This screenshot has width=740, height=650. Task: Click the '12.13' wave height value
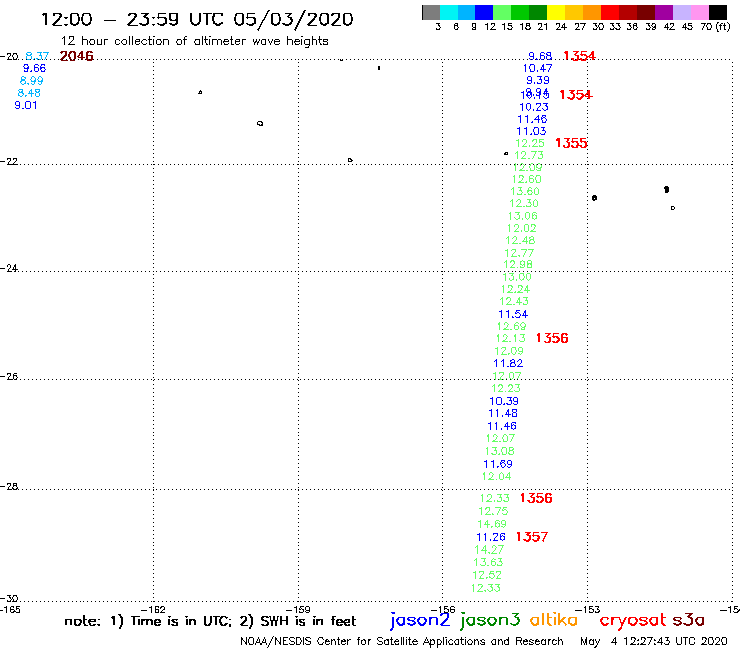pos(511,338)
